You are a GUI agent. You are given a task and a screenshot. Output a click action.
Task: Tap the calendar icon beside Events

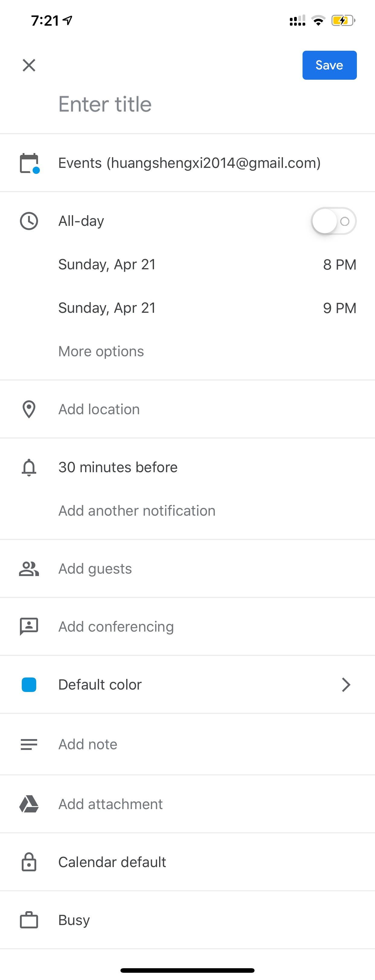tap(30, 163)
